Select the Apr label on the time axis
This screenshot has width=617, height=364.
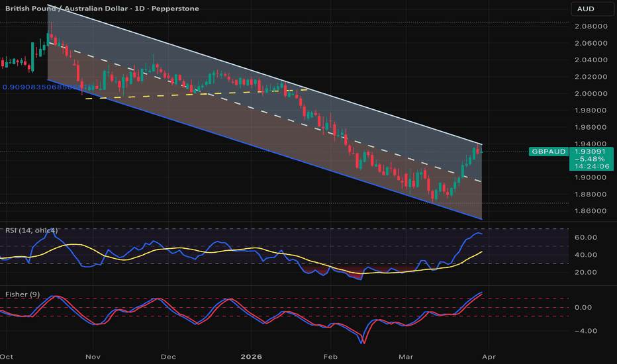tap(489, 357)
